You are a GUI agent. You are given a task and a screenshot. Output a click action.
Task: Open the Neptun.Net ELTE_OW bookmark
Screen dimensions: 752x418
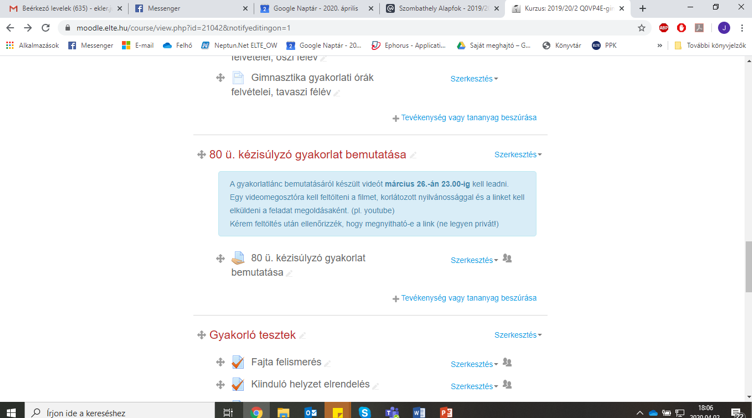tap(239, 46)
